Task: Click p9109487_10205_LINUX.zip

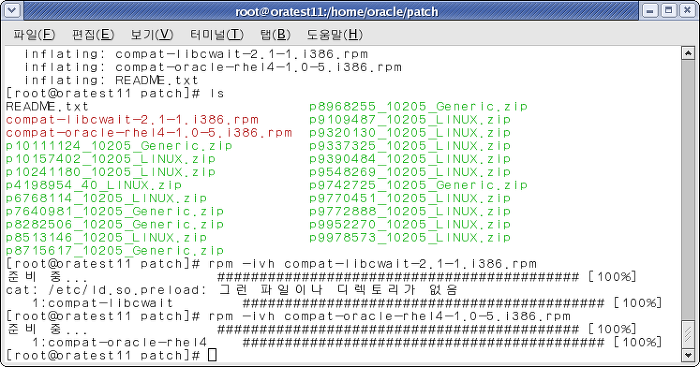Action: point(410,120)
